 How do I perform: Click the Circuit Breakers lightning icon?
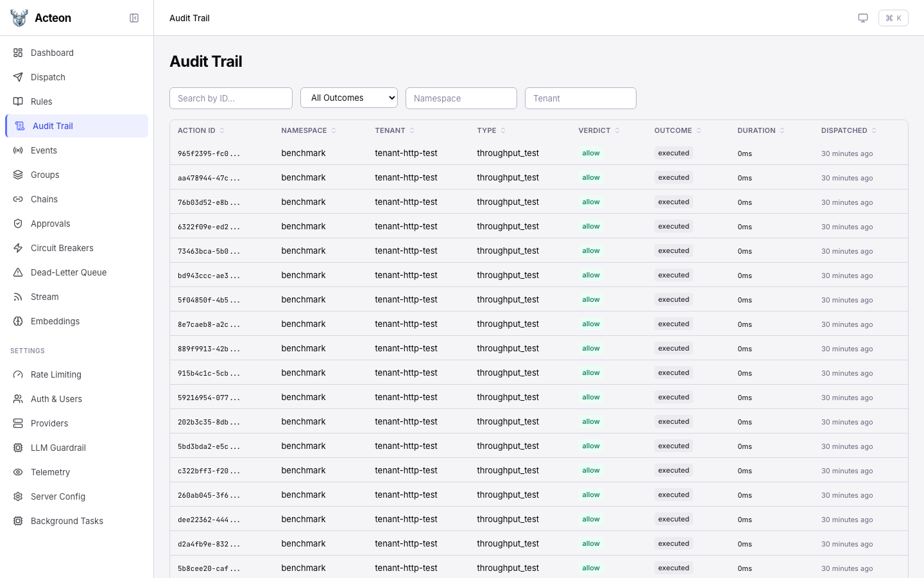pyautogui.click(x=18, y=248)
